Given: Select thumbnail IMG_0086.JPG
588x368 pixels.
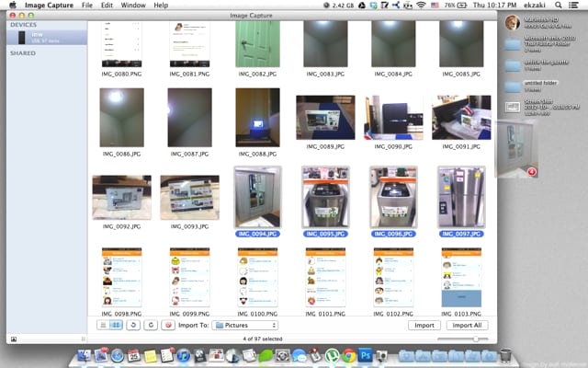Looking at the screenshot, I should pos(121,118).
